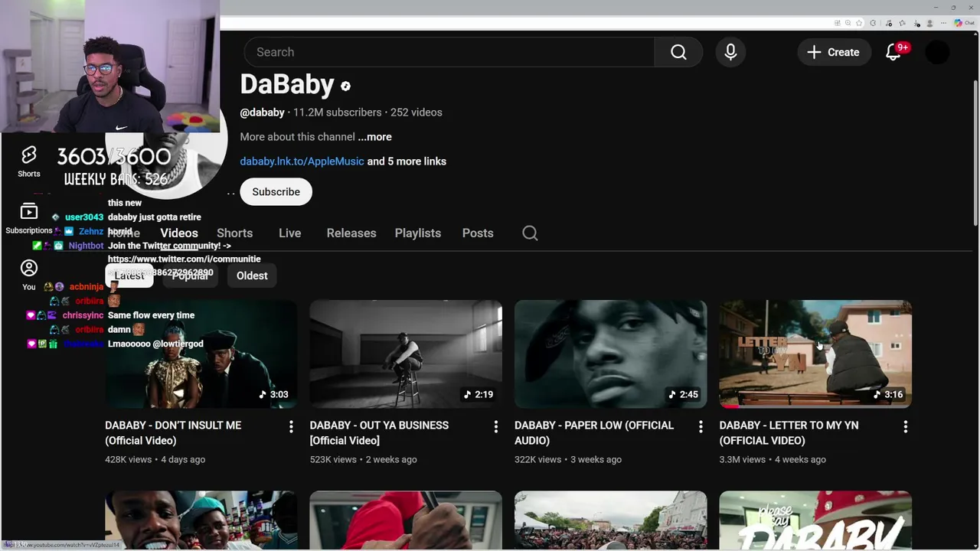
Task: Play the LETTER TO MY YN thumbnail
Action: click(815, 354)
